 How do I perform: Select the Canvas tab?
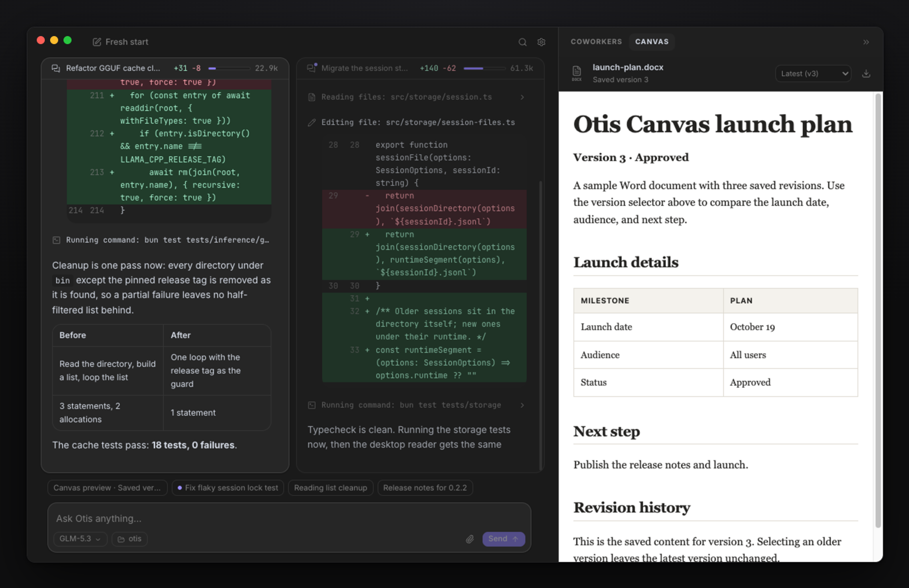[x=652, y=42]
